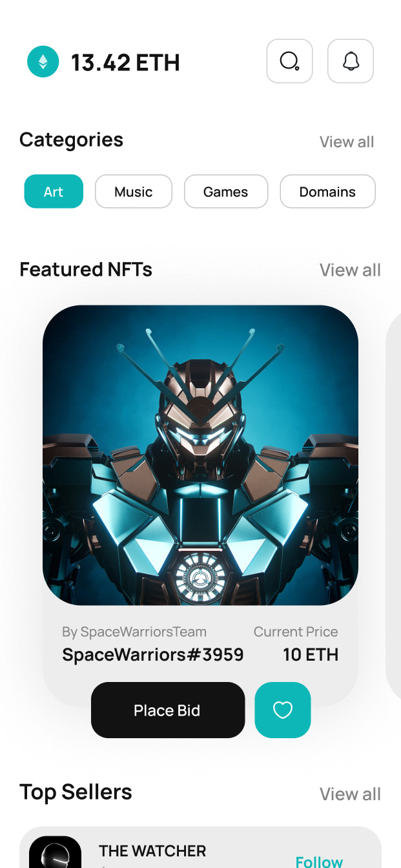This screenshot has width=401, height=868.
Task: Open By SpaceWarriorsTeam creator link
Action: point(134,632)
